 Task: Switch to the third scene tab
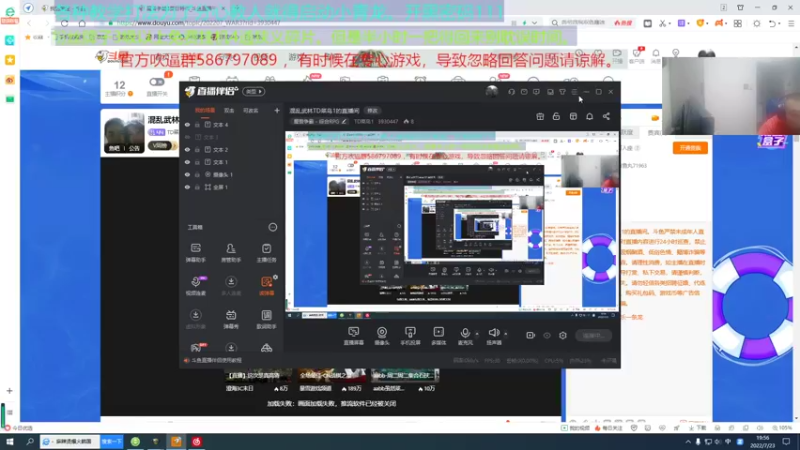[x=251, y=110]
